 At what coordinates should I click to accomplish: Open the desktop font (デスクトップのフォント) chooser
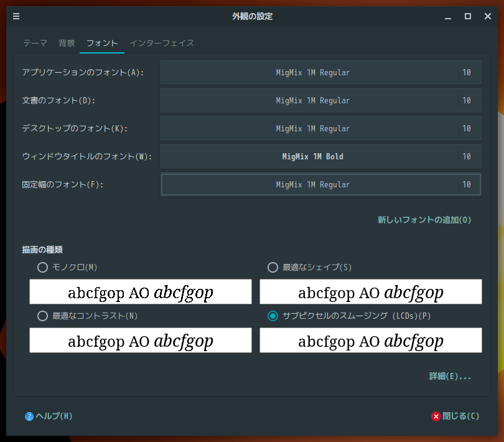(321, 129)
